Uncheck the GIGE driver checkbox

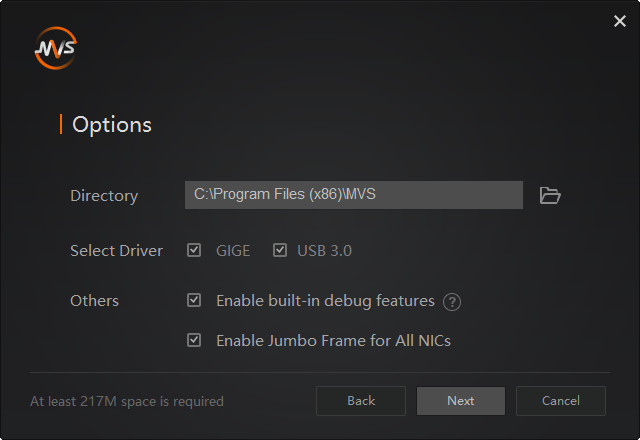pos(194,250)
